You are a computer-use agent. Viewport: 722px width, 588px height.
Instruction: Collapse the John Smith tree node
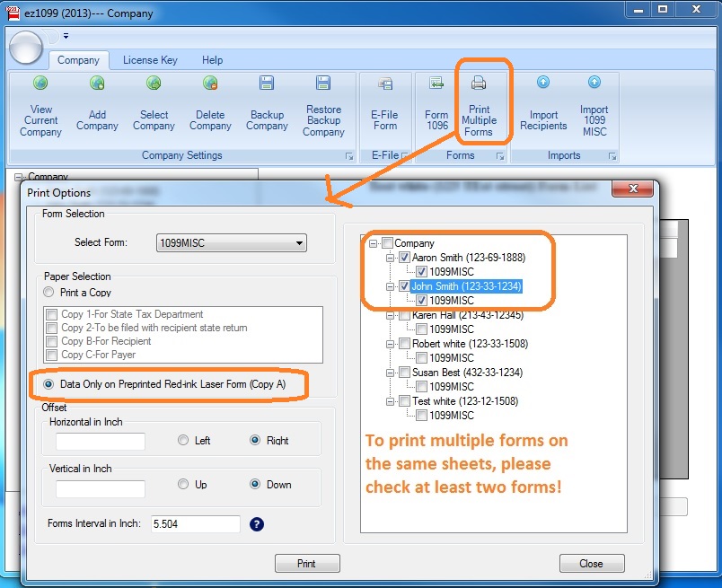[390, 286]
